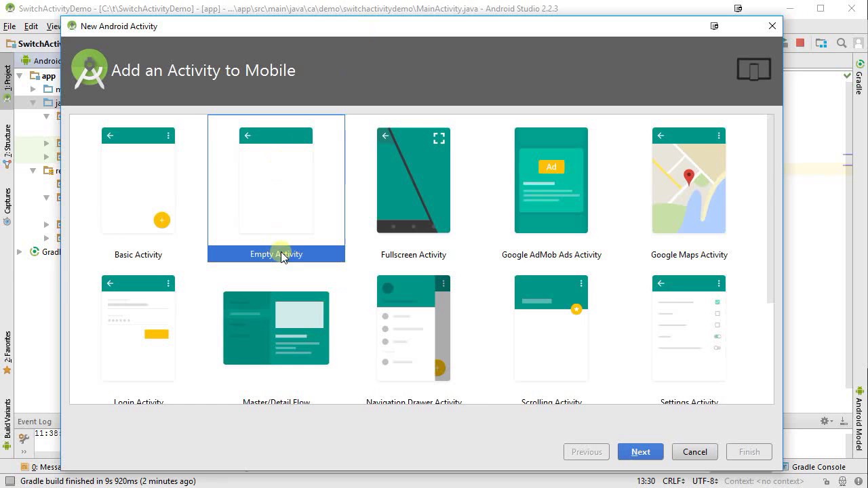Select the Basic Activity template thumbnail

(x=138, y=180)
